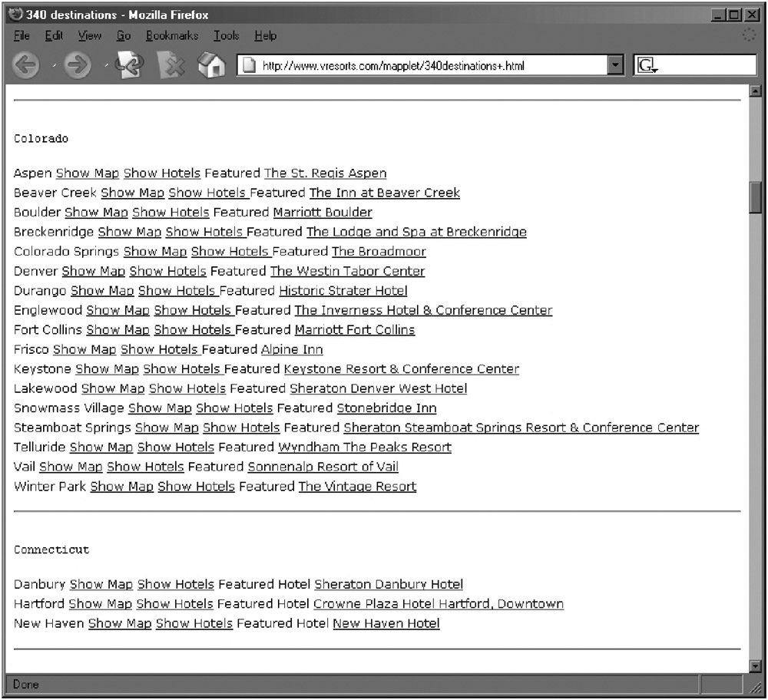Open the Stonebridge Inn link
The height and width of the screenshot is (700, 768).
(387, 408)
